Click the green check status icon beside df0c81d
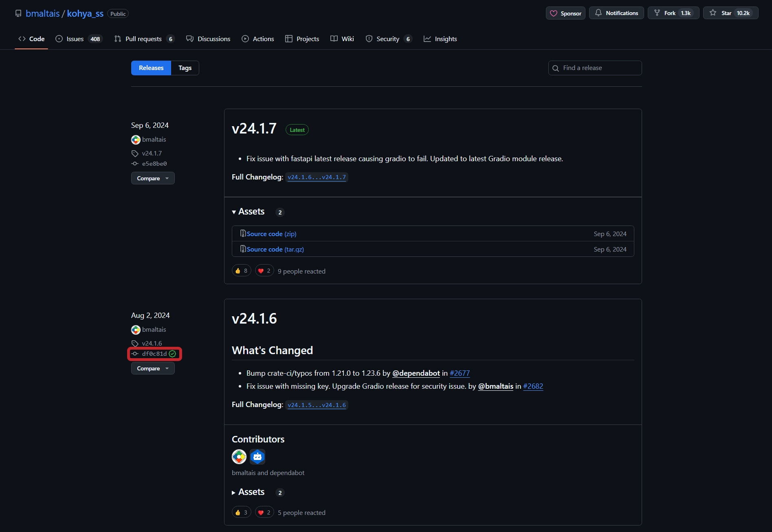 (172, 354)
